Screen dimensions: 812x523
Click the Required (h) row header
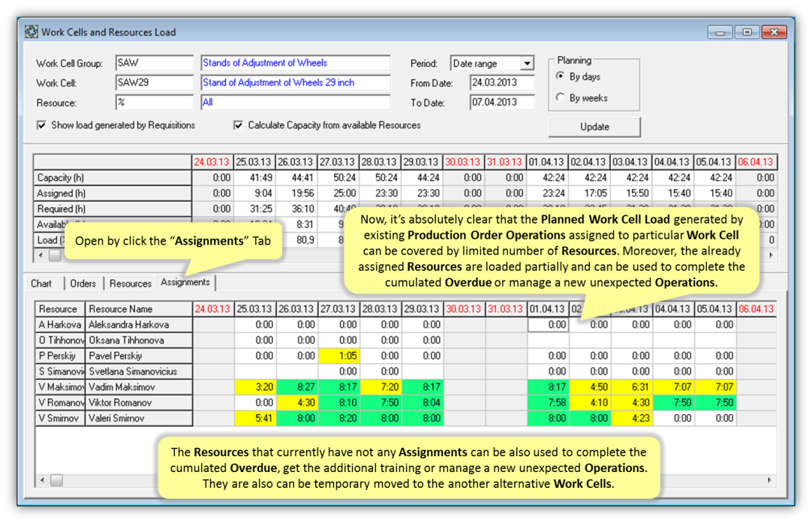pos(113,209)
